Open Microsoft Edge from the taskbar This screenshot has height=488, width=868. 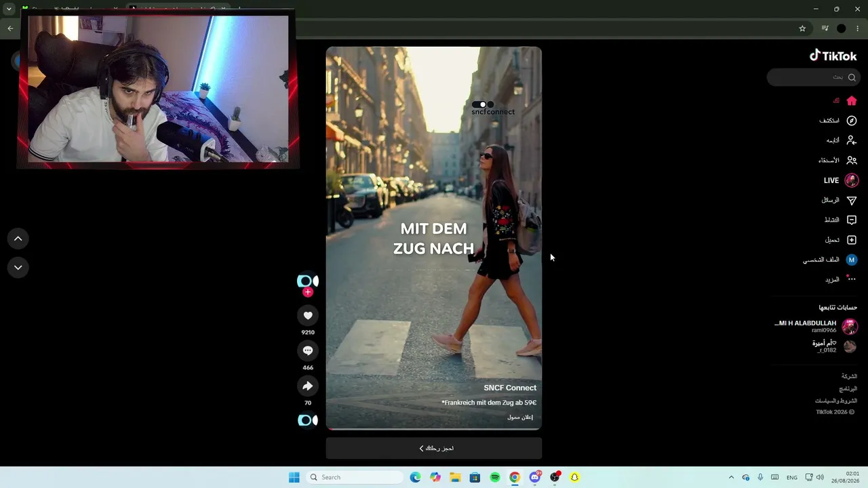416,477
